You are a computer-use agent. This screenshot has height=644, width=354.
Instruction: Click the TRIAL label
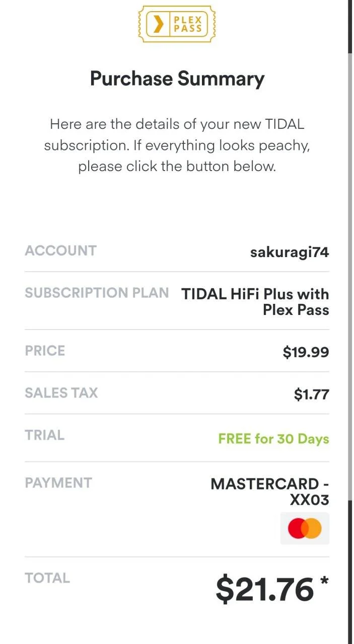[x=44, y=435]
